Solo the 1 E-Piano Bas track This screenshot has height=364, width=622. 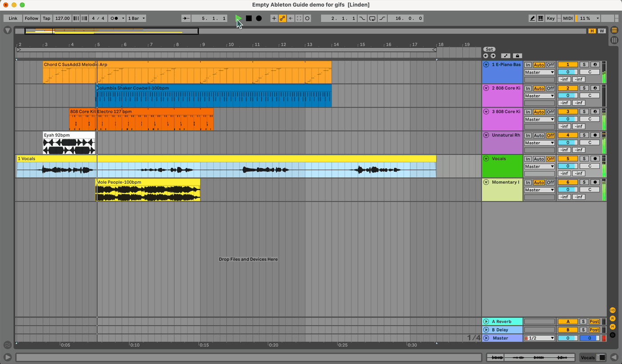point(584,65)
